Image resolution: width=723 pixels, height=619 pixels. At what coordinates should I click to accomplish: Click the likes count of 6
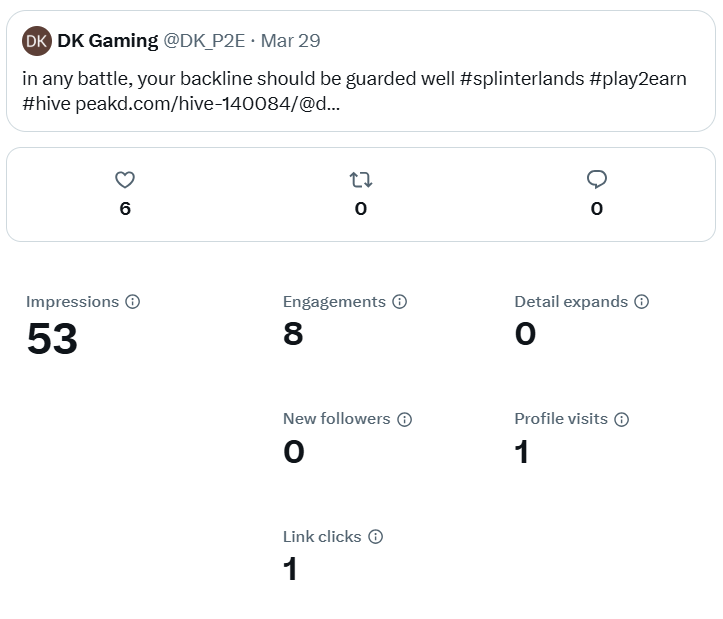point(125,208)
